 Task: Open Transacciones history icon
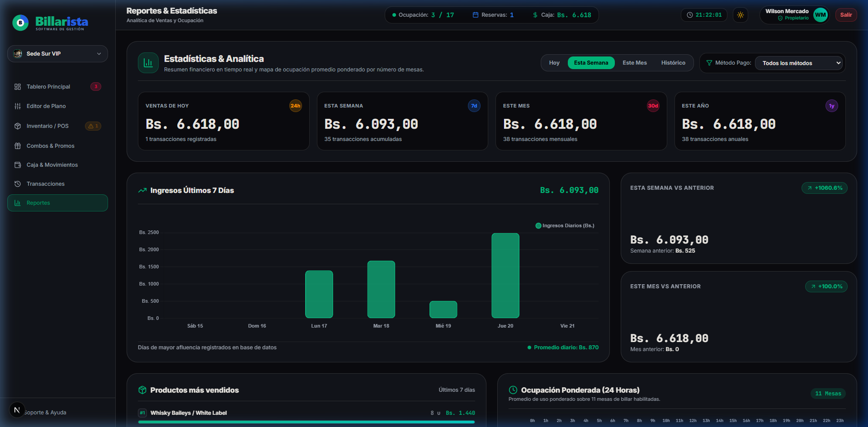tap(18, 184)
